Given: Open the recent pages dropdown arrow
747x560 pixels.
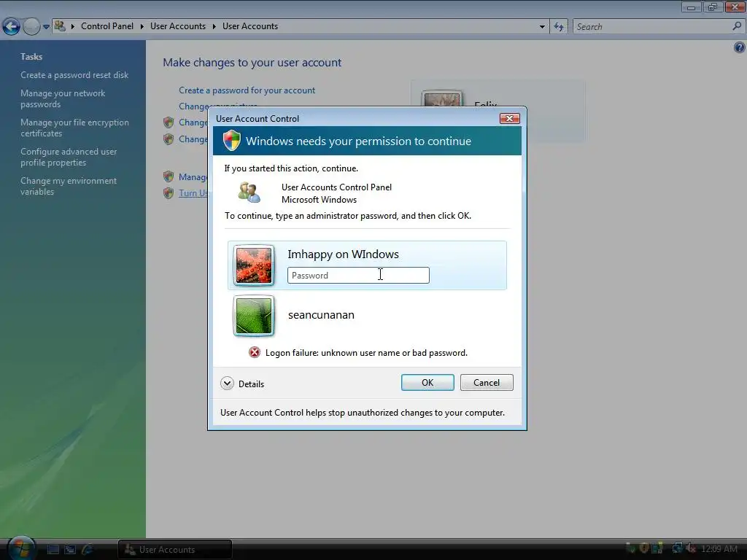Looking at the screenshot, I should [46, 27].
